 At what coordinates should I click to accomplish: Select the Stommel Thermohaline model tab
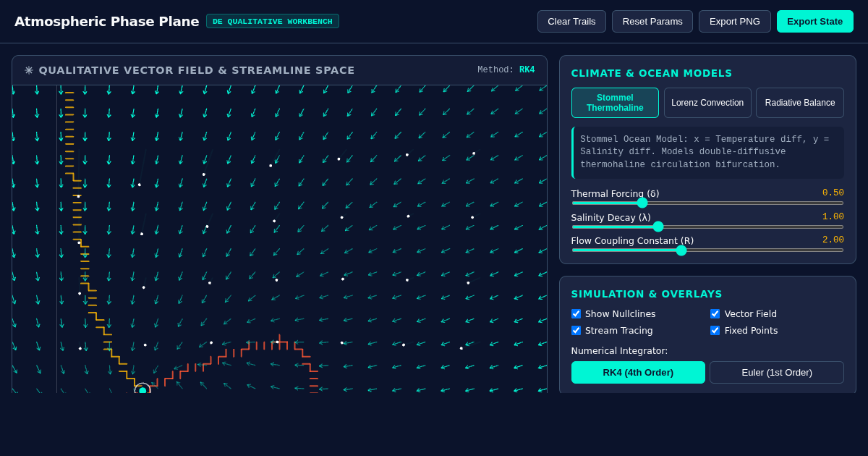[615, 103]
